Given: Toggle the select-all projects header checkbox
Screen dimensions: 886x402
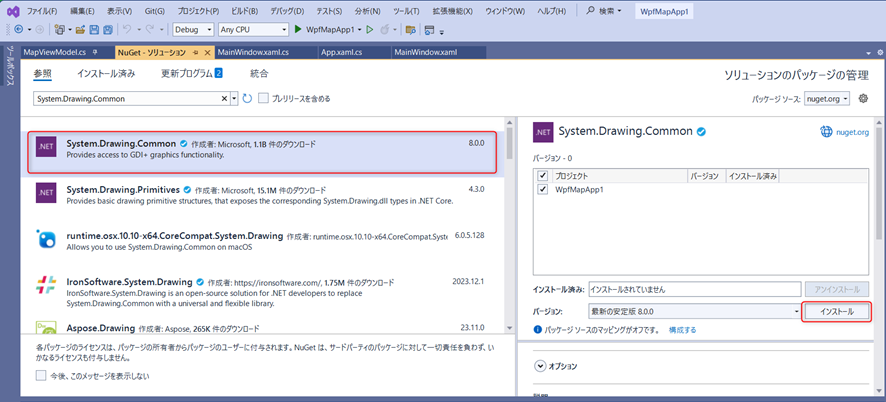Looking at the screenshot, I should click(x=543, y=176).
